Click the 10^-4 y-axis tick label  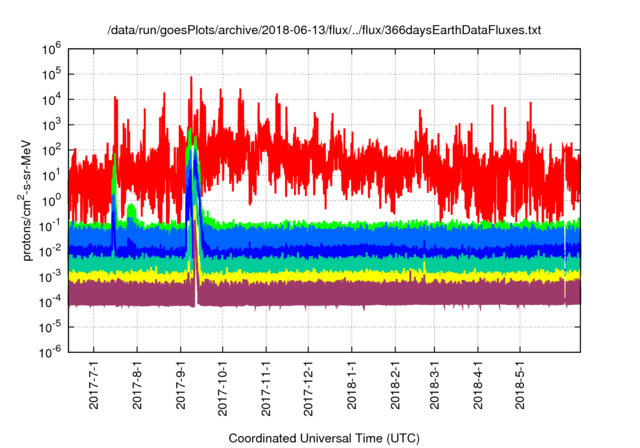click(x=50, y=302)
